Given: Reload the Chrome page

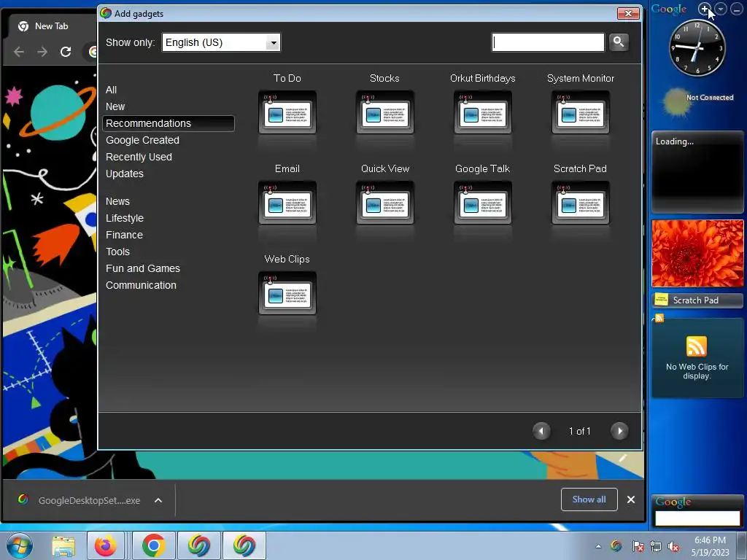Looking at the screenshot, I should click(x=66, y=52).
